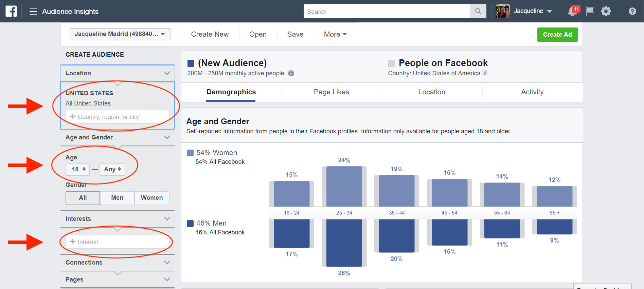644x289 pixels.
Task: Switch to the Location tab
Action: [x=432, y=92]
